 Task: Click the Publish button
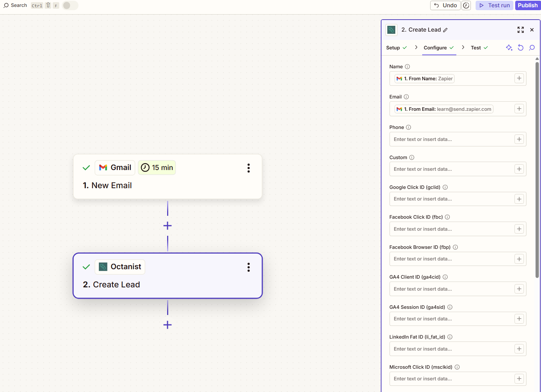[x=528, y=5]
